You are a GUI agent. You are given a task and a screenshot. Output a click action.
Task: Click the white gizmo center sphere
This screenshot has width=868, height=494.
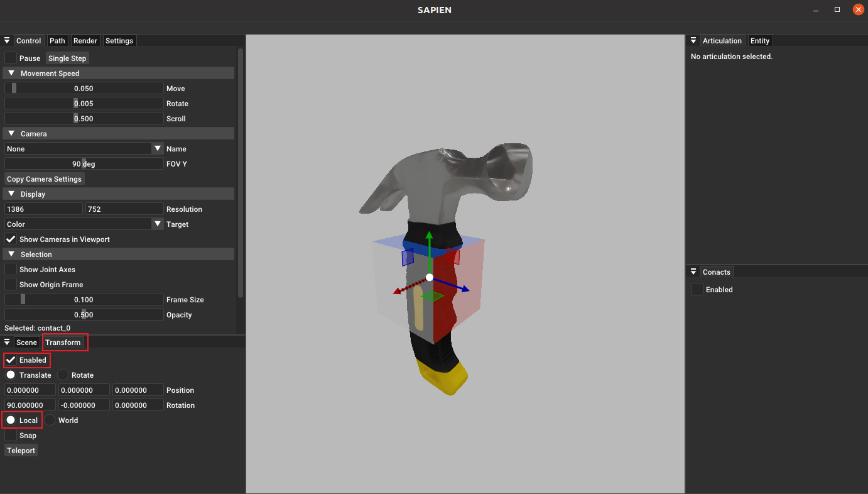430,277
